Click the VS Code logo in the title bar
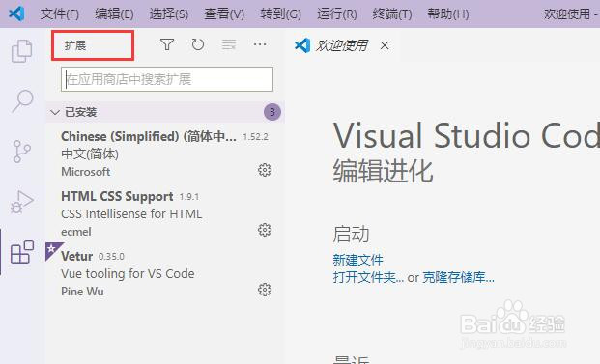The image size is (600, 364). pyautogui.click(x=16, y=14)
